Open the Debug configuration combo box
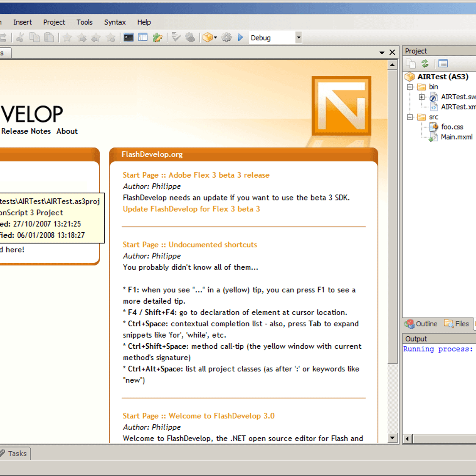This screenshot has height=476, width=476. coord(275,38)
